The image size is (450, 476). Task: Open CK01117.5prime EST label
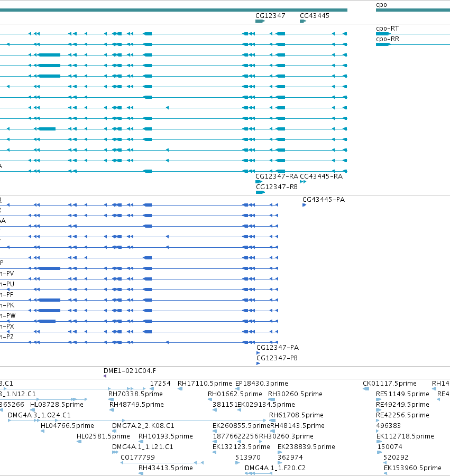pyautogui.click(x=390, y=384)
